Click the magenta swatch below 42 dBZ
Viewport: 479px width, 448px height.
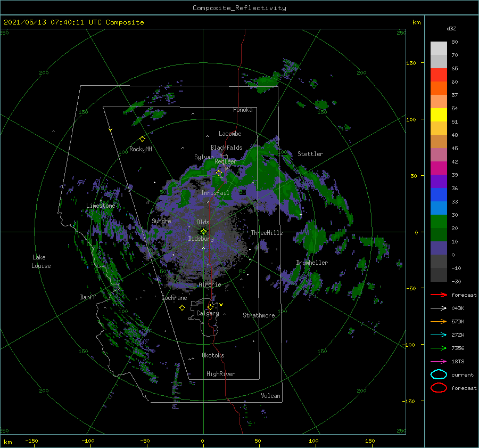pyautogui.click(x=439, y=168)
